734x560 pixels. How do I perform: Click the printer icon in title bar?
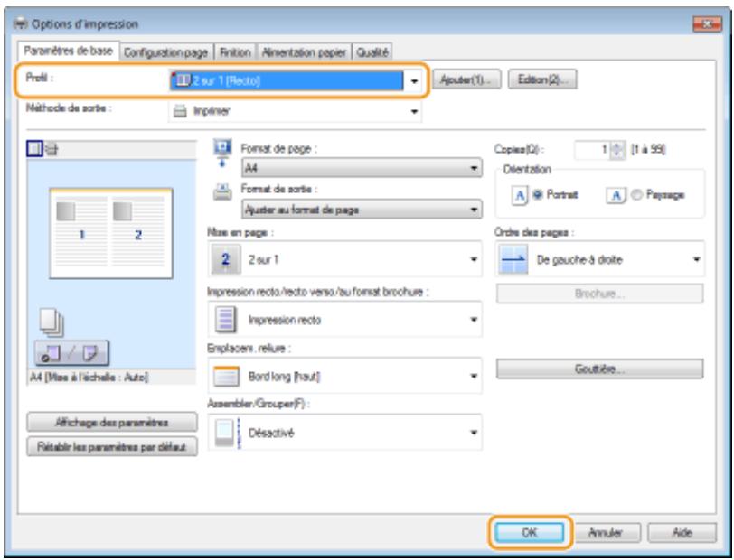(x=21, y=23)
